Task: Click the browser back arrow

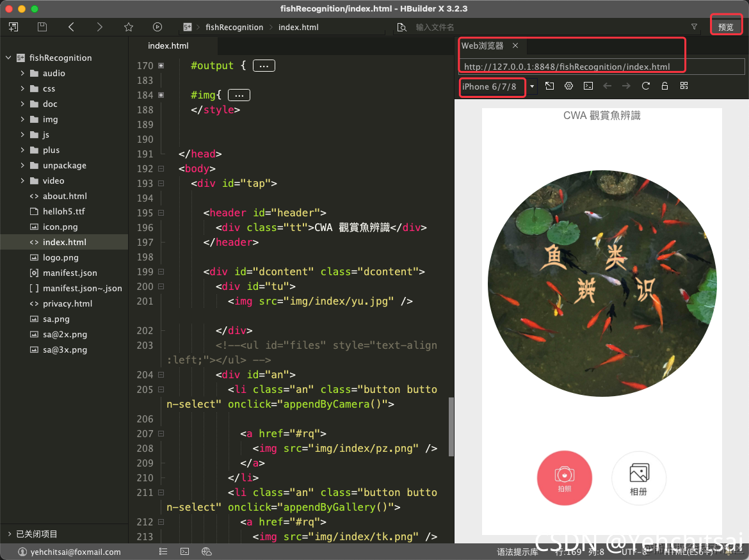Action: pyautogui.click(x=607, y=86)
